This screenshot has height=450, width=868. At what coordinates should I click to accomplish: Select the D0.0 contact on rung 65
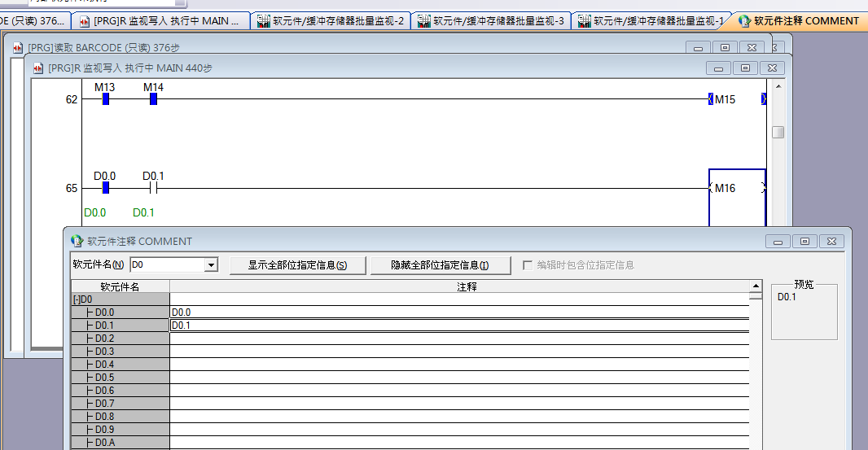[x=105, y=188]
